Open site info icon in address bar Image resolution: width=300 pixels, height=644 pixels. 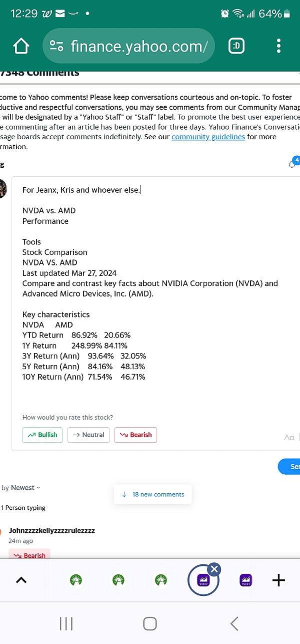click(56, 47)
